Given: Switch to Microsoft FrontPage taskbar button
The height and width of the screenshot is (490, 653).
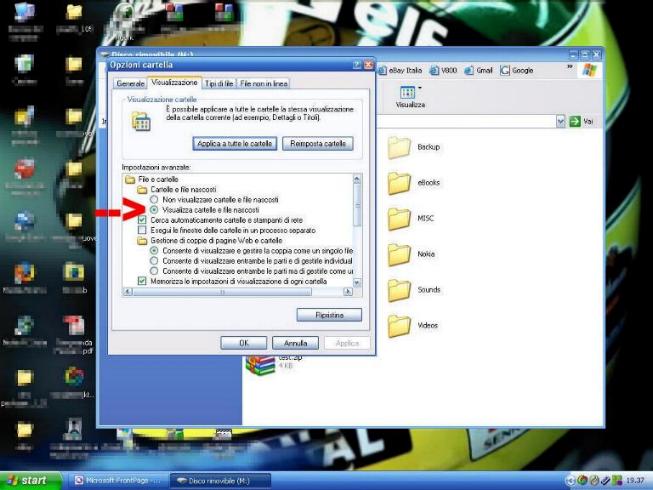Looking at the screenshot, I should [x=117, y=480].
